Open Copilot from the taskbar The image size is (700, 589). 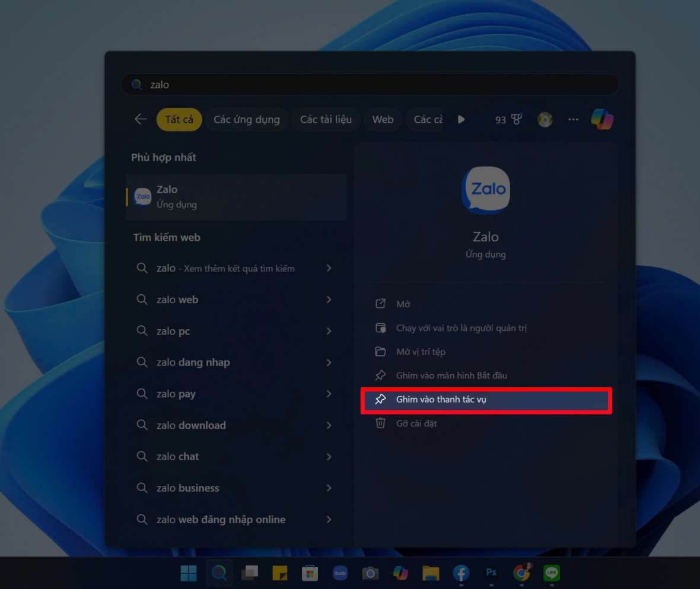click(x=400, y=573)
